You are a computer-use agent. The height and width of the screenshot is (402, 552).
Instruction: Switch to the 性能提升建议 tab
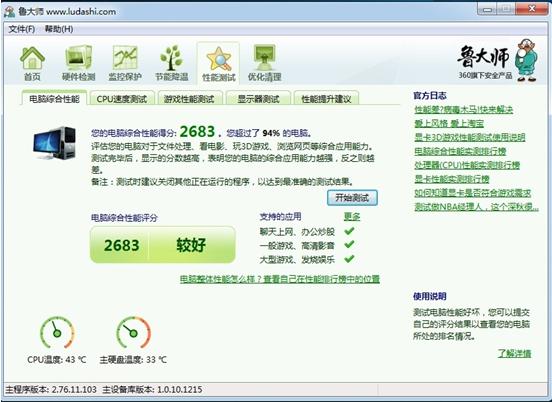pos(326,99)
